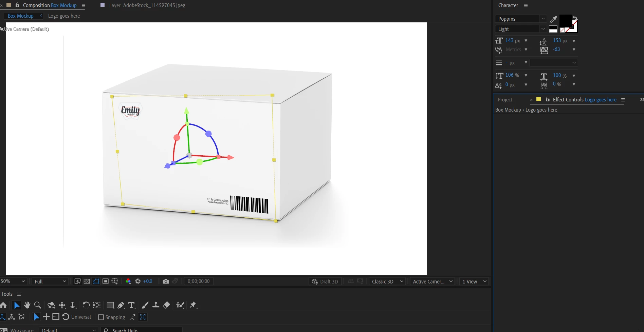
Task: Open the Composition panel hamburger menu
Action: (84, 5)
